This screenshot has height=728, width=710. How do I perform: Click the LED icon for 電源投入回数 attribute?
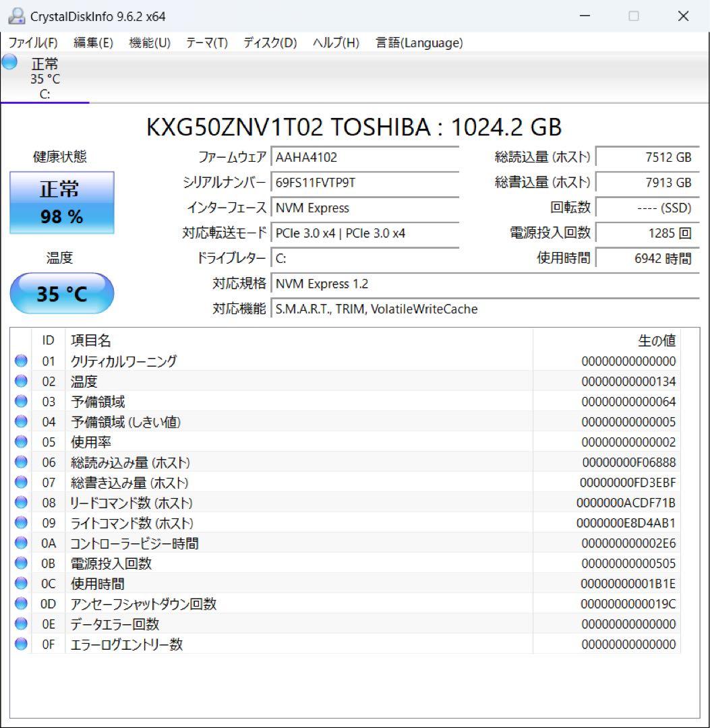click(x=20, y=563)
